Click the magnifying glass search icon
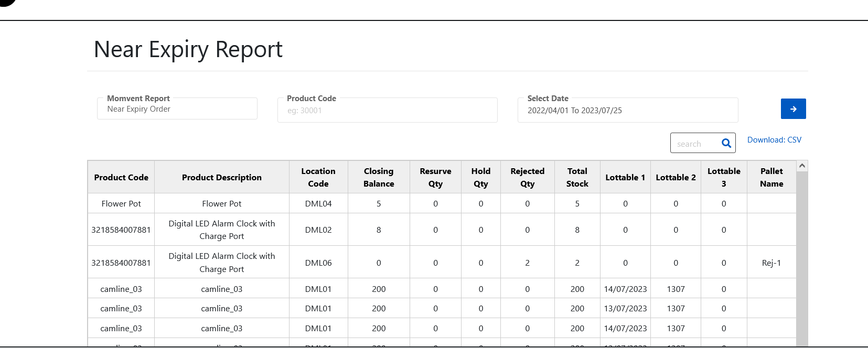Image resolution: width=868 pixels, height=348 pixels. (726, 143)
